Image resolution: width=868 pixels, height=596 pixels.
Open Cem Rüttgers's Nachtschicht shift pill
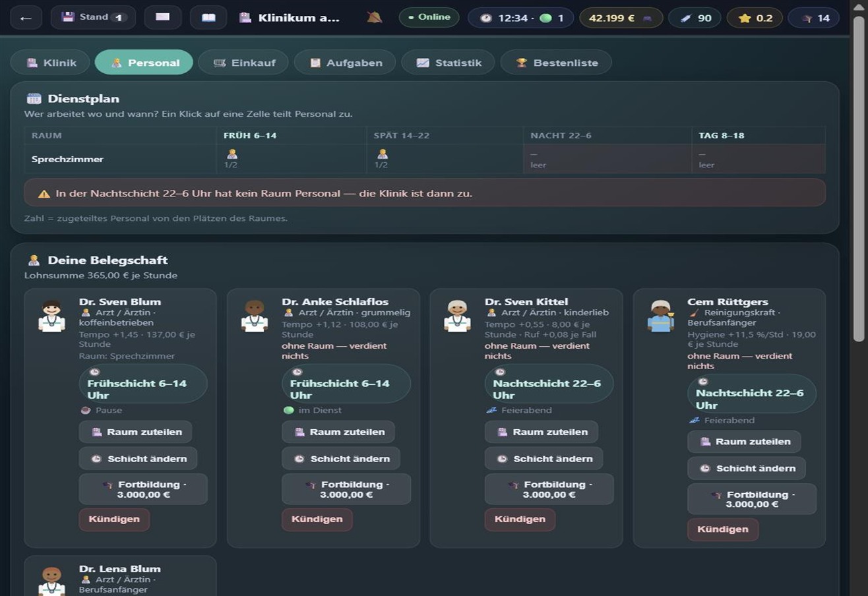[x=752, y=394]
